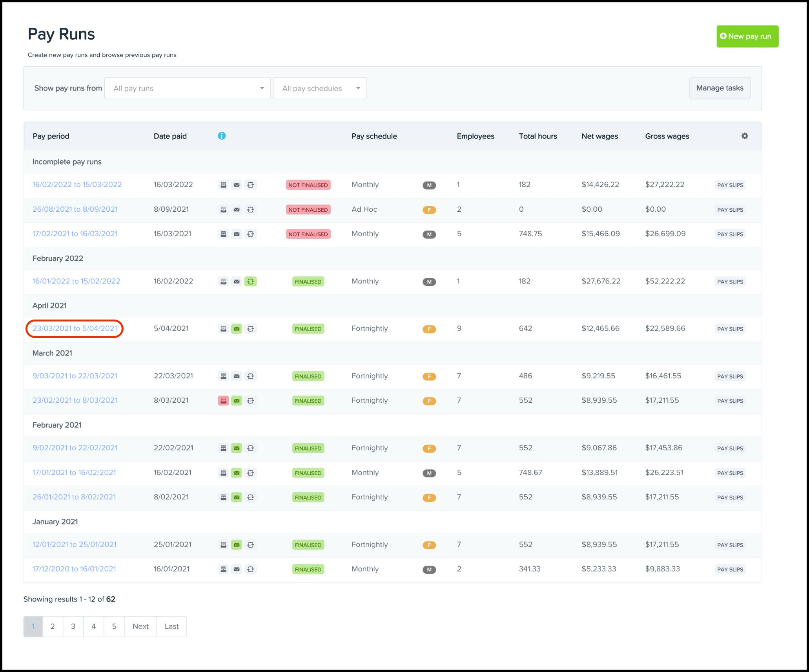Expand the All pay runs dropdown

point(188,88)
